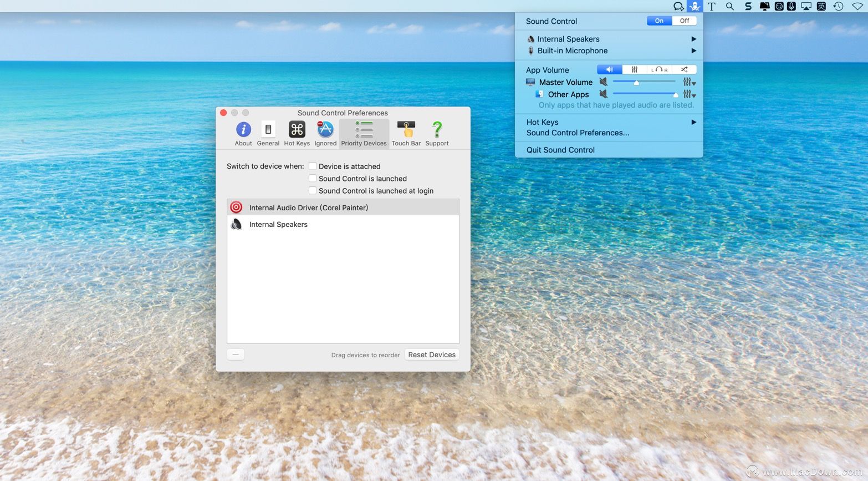
Task: Switch to the Ignored tab
Action: click(325, 130)
